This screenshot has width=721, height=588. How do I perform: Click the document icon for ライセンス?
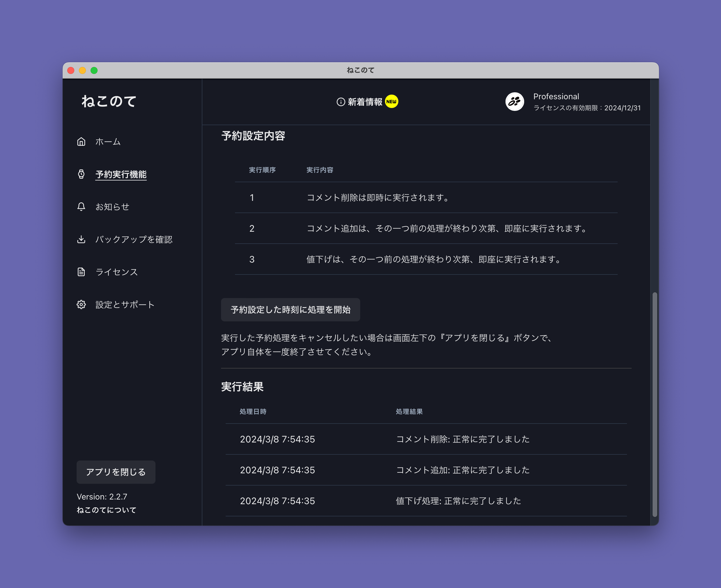coord(81,272)
